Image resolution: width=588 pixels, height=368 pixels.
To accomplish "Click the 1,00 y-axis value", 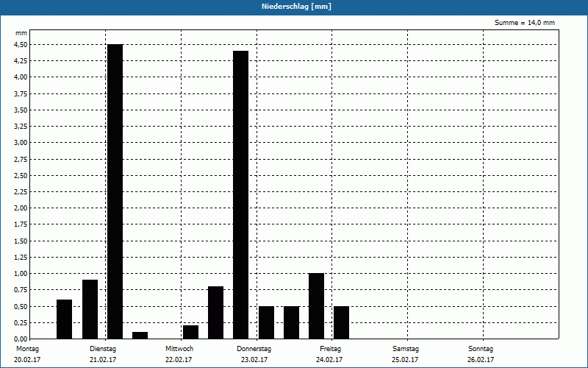I will [x=21, y=274].
